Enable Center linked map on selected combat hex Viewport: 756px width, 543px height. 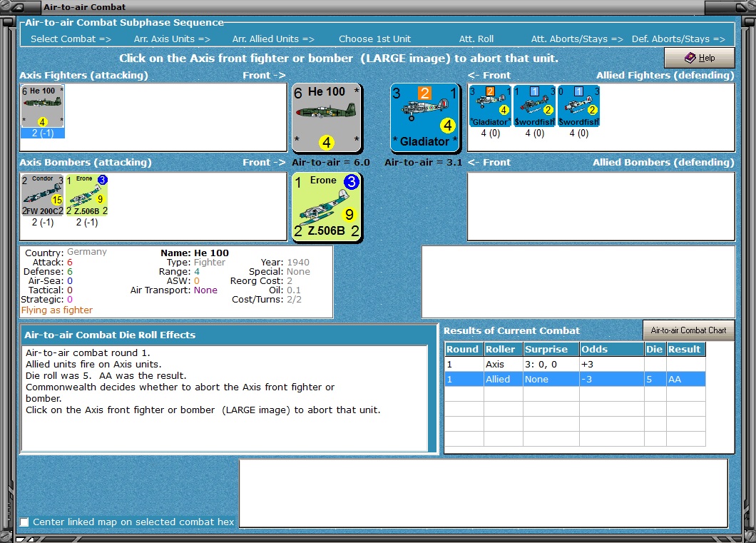tap(24, 522)
